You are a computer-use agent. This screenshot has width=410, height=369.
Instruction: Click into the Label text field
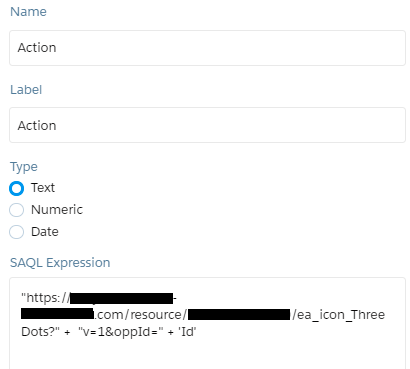click(207, 125)
